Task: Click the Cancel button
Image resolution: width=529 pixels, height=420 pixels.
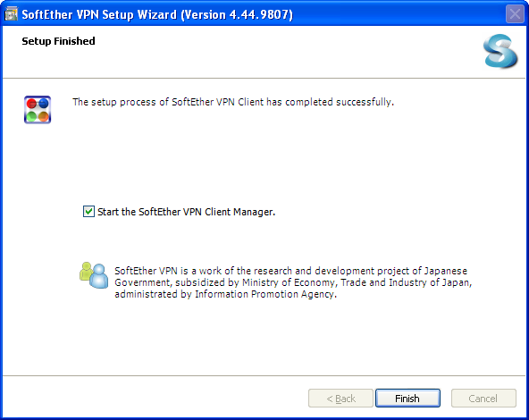Action: click(x=483, y=399)
